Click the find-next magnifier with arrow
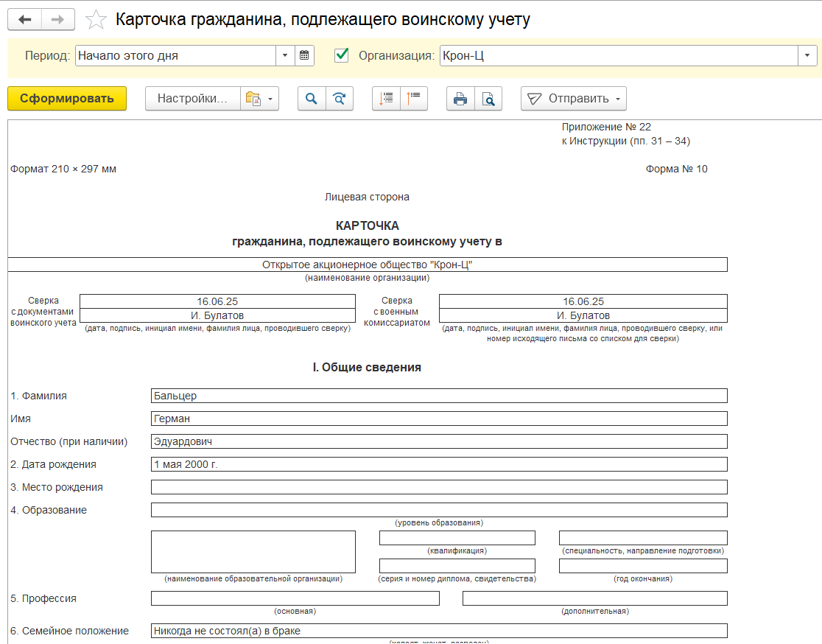 click(x=340, y=99)
